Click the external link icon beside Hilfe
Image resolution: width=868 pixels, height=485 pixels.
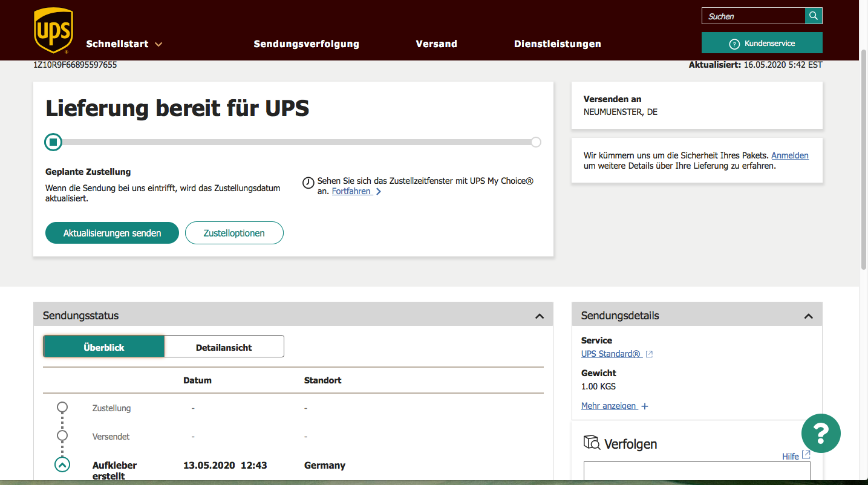(x=806, y=455)
